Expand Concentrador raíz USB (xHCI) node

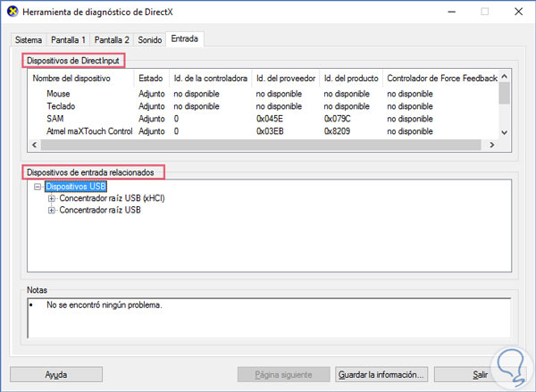[x=51, y=198]
